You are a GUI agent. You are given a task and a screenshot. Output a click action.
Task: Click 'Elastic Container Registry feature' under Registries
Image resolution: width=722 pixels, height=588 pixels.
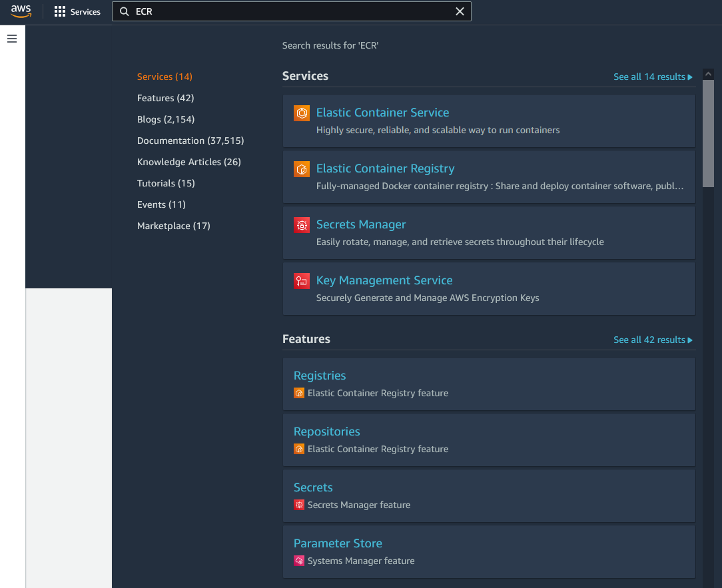pyautogui.click(x=378, y=393)
